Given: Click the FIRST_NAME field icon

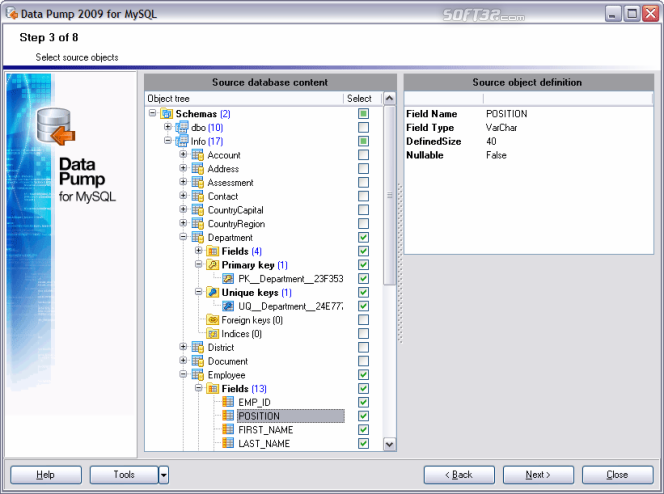Looking at the screenshot, I should click(x=228, y=430).
